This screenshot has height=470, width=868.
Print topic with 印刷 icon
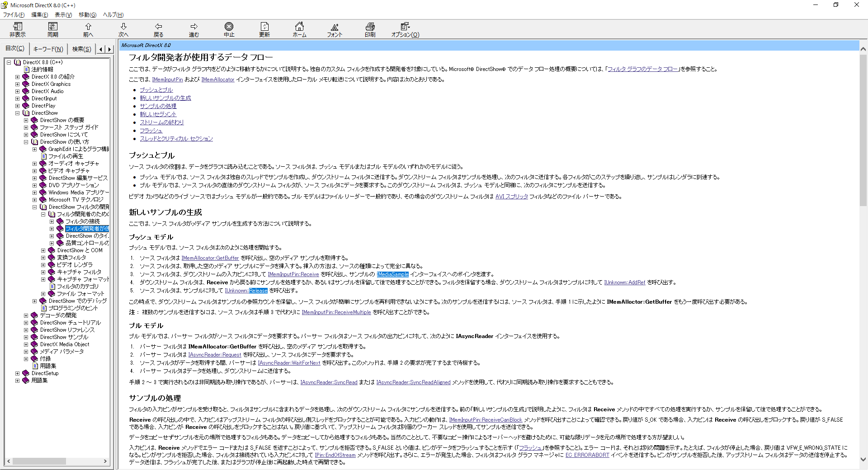pos(370,26)
